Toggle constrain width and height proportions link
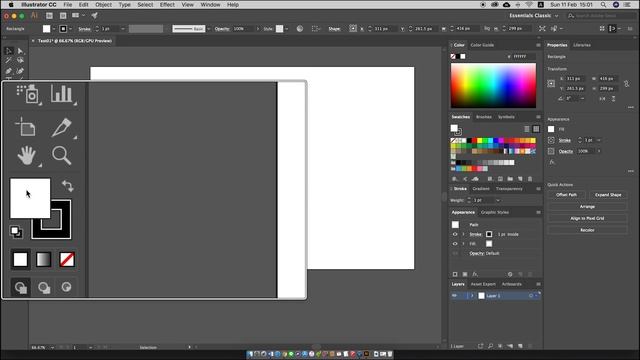This screenshot has height=360, width=640. click(627, 84)
